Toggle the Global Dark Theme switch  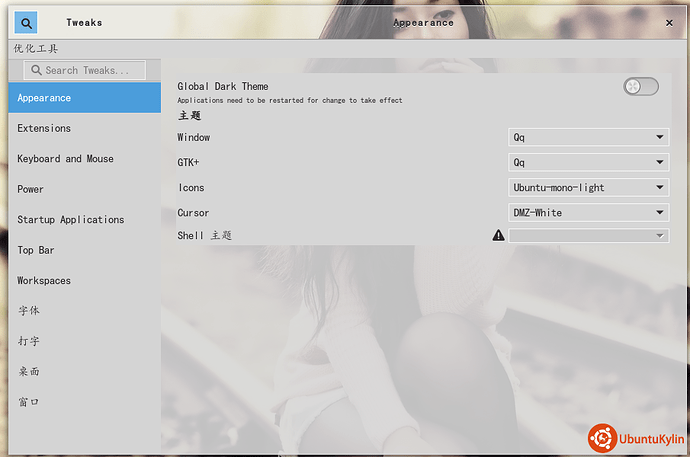(x=640, y=87)
